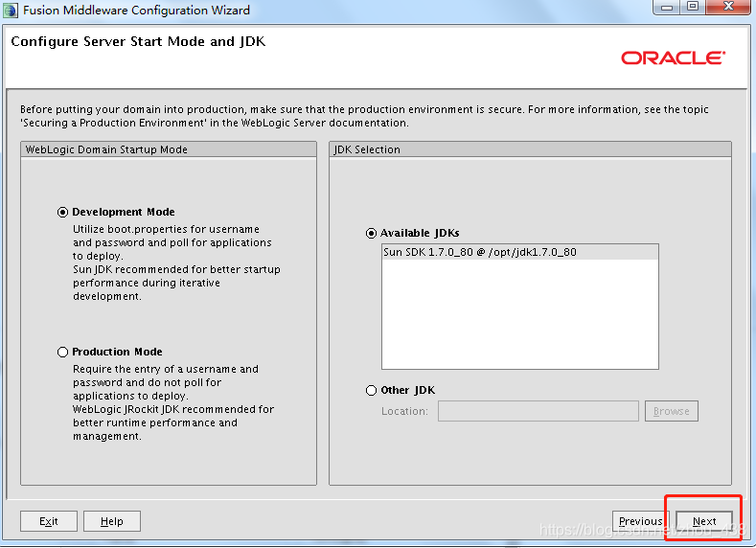Click the JDK Selection panel header
This screenshot has width=756, height=548.
pyautogui.click(x=531, y=149)
